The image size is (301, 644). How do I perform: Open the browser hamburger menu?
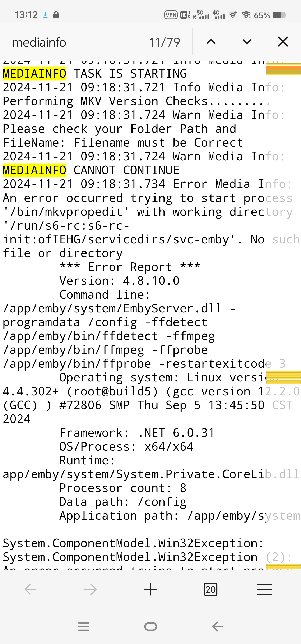pos(264,589)
